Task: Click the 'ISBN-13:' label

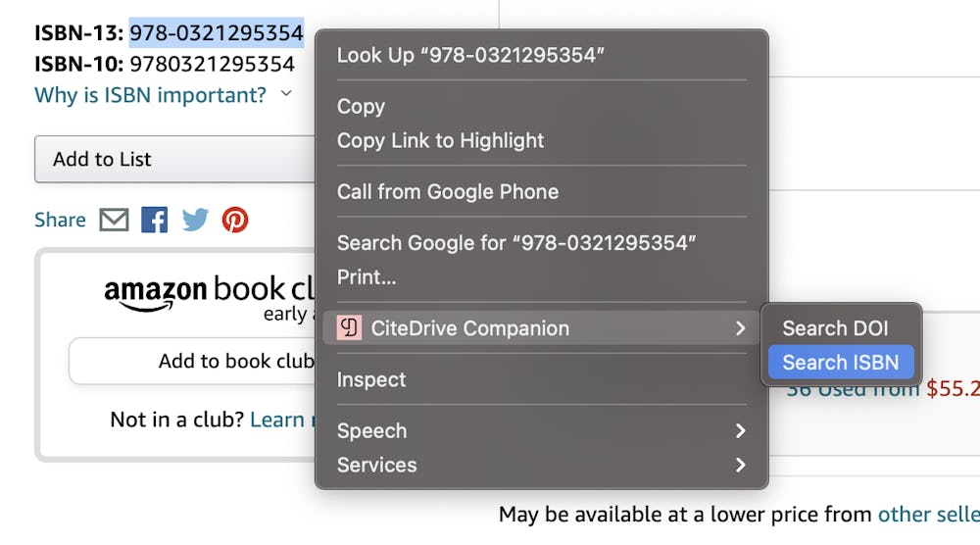Action: coord(78,32)
